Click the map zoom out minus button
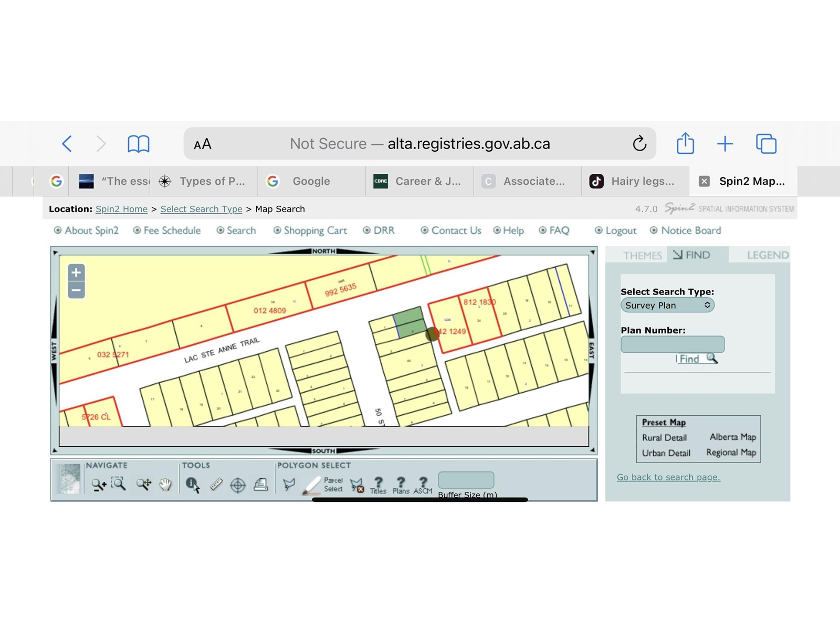This screenshot has height=630, width=840. coord(76,290)
